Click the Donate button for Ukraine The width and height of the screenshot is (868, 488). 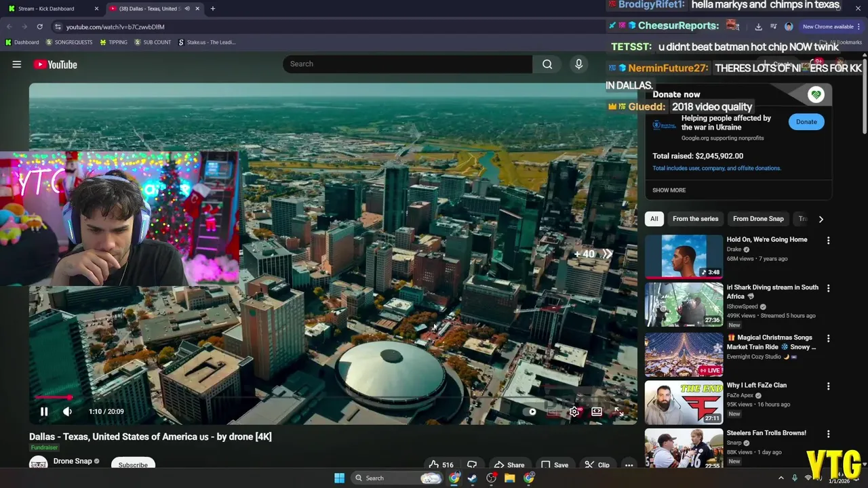[806, 122]
